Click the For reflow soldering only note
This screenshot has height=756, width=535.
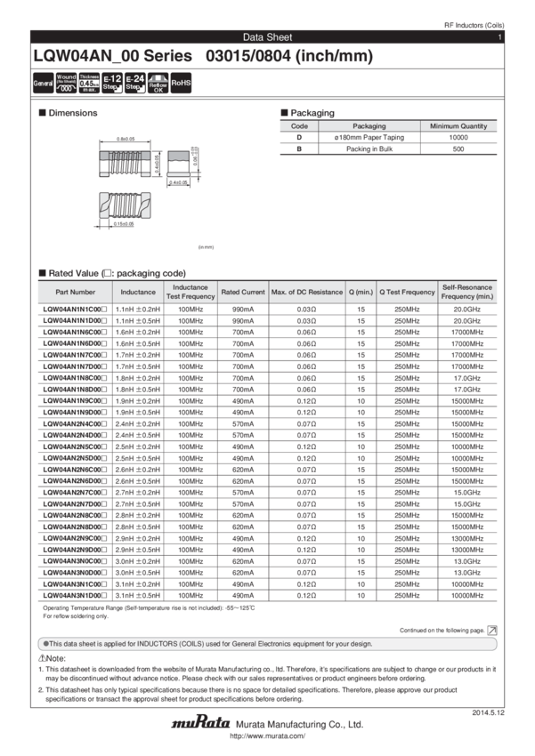76,616
